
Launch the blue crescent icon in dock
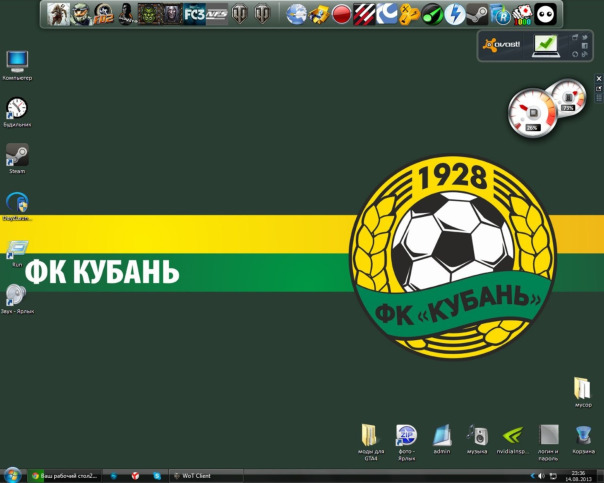[x=387, y=14]
